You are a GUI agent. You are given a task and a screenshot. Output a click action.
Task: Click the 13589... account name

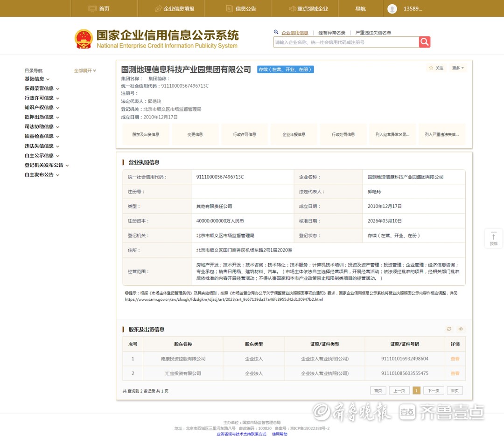pos(413,9)
